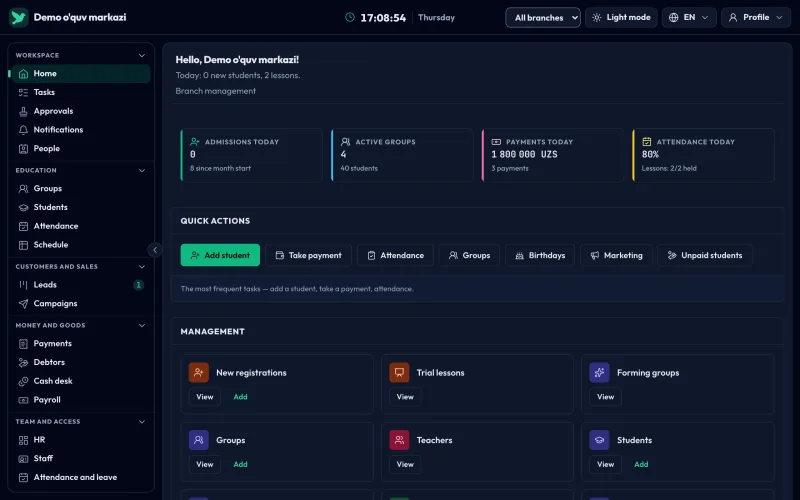Collapse the Team and Access section
The width and height of the screenshot is (800, 500).
[x=142, y=421]
